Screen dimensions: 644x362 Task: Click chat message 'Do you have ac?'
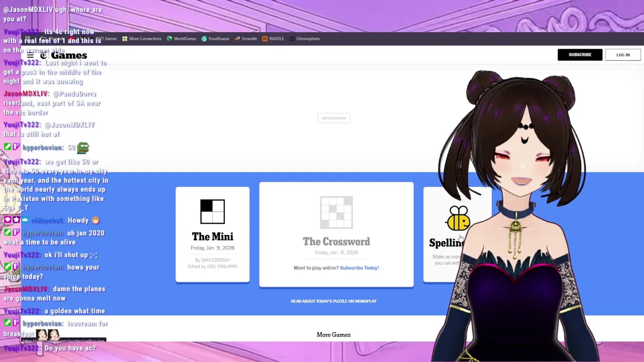[x=70, y=348]
